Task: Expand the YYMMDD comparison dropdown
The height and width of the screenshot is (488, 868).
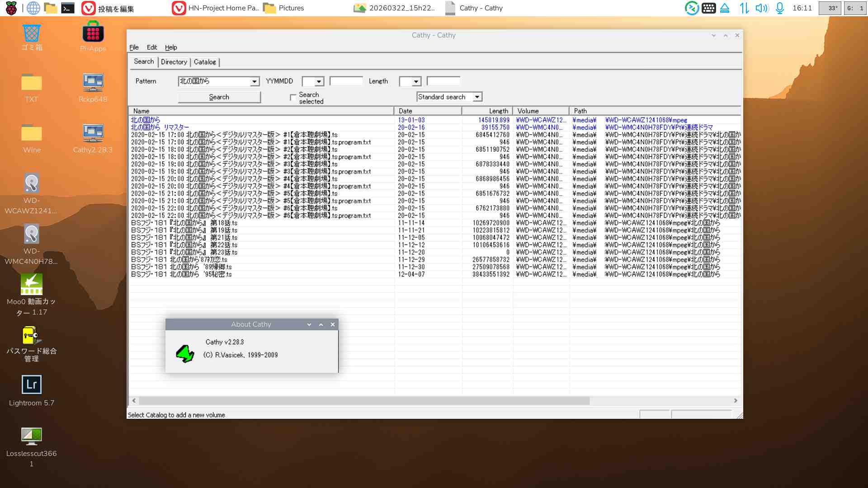Action: click(x=319, y=82)
